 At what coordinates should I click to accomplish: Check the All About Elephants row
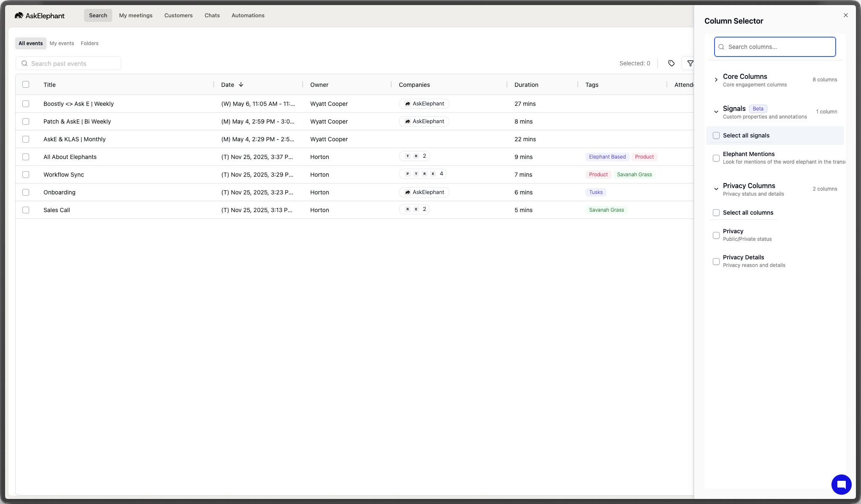26,157
